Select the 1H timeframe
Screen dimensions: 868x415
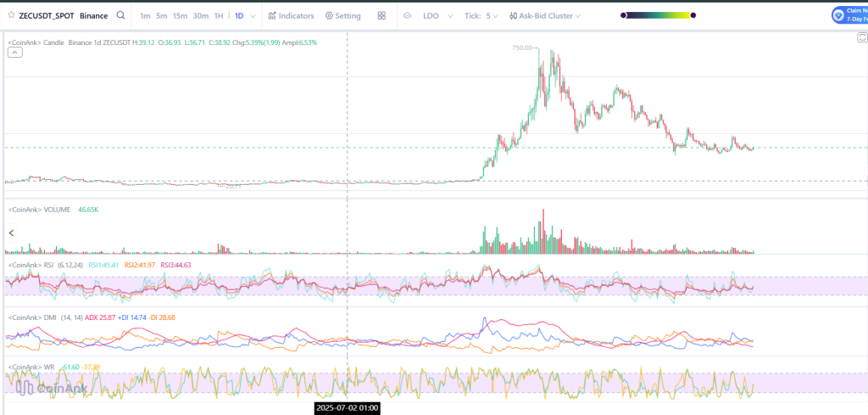pyautogui.click(x=219, y=15)
